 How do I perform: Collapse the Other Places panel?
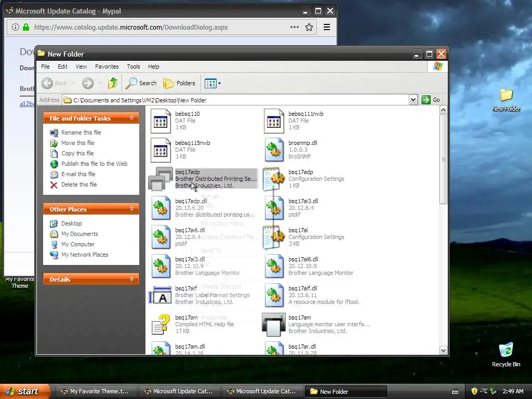point(131,209)
